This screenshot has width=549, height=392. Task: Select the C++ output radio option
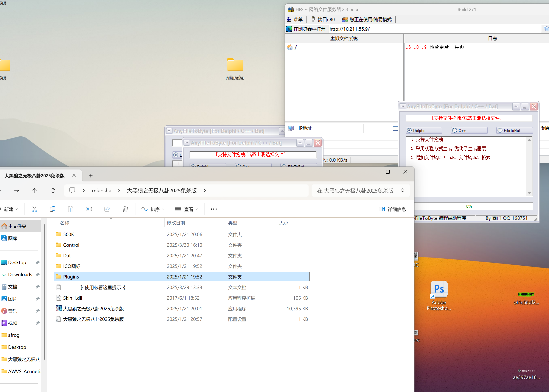tap(455, 130)
